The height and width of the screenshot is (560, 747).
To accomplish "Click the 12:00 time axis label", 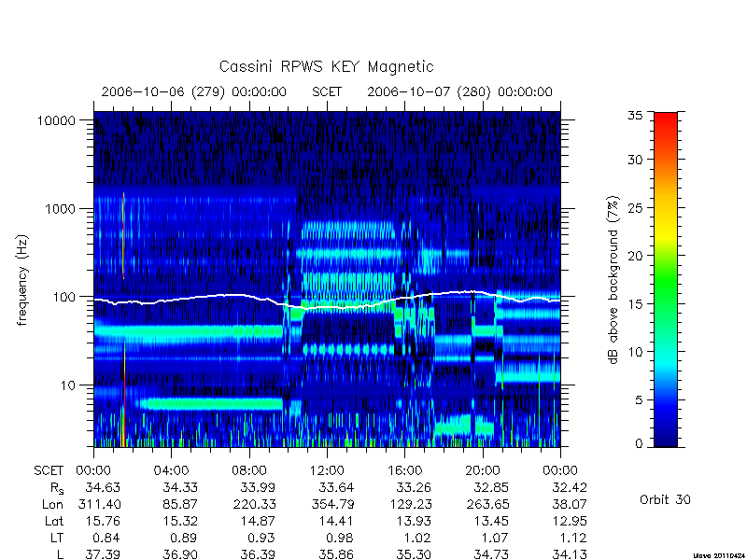I will pyautogui.click(x=327, y=470).
